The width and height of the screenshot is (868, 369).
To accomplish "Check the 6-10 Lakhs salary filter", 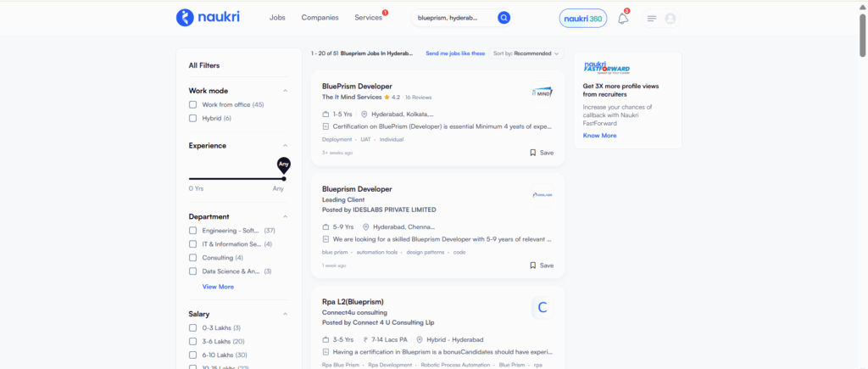I will [x=192, y=355].
